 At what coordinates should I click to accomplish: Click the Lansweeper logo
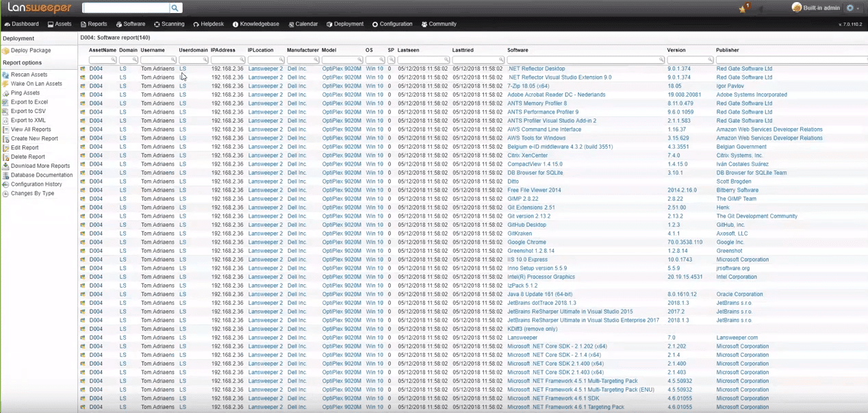(x=39, y=8)
